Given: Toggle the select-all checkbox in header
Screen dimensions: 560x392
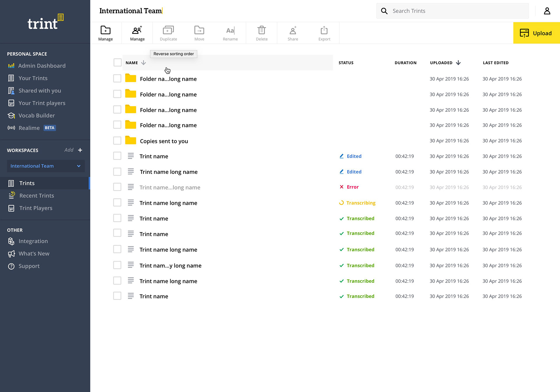Looking at the screenshot, I should (117, 62).
